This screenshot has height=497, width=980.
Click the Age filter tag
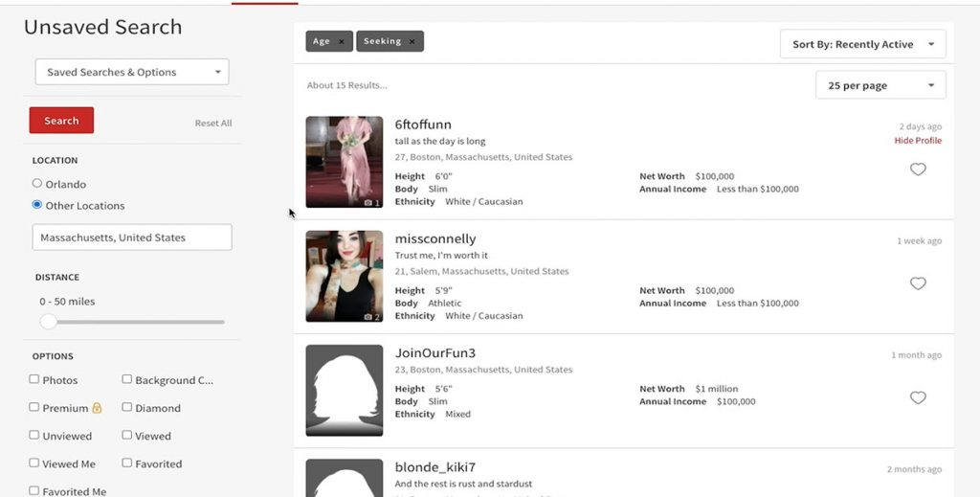[x=329, y=41]
